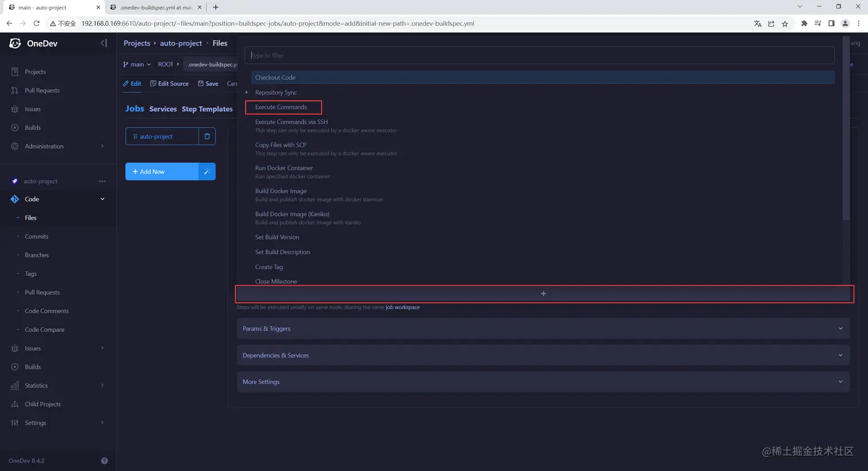
Task: Select the Checkout Code step
Action: [542, 77]
